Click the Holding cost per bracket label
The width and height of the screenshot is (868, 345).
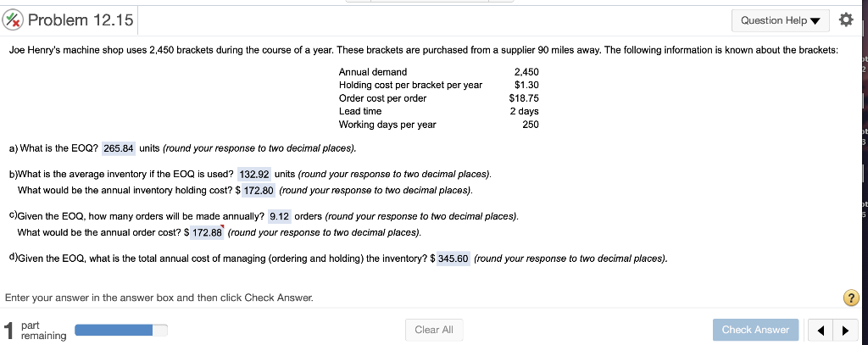coord(410,86)
